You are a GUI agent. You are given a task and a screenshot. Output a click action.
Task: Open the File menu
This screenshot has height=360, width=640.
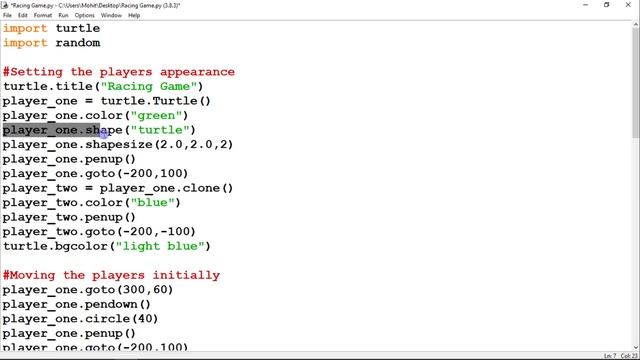[x=7, y=15]
